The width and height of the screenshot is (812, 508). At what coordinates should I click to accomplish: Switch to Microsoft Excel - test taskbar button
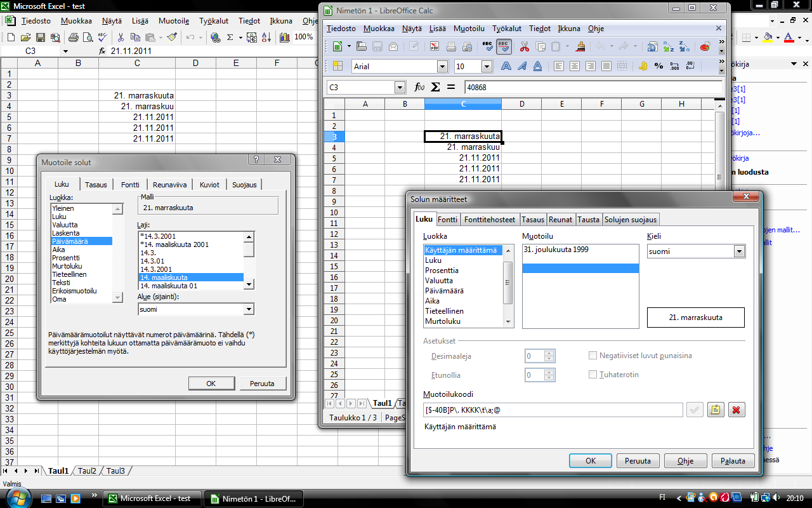point(154,498)
